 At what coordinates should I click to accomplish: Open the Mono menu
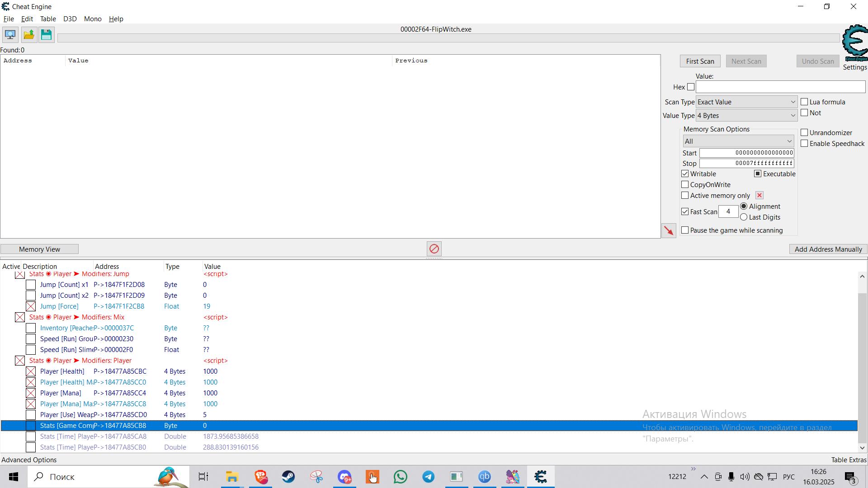tap(92, 19)
